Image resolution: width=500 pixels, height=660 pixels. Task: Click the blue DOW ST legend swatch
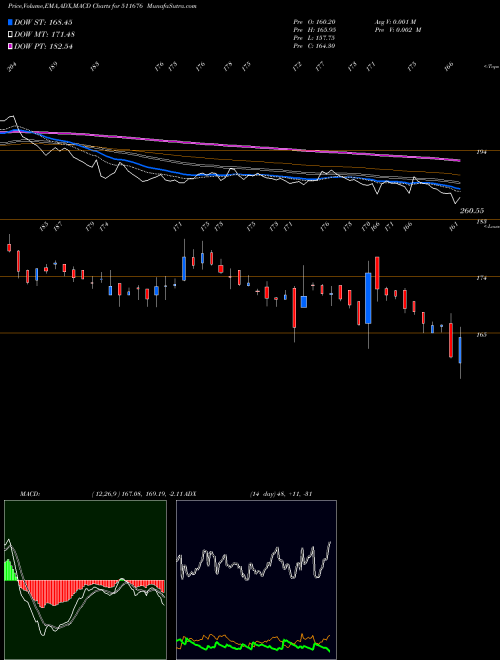(11, 22)
